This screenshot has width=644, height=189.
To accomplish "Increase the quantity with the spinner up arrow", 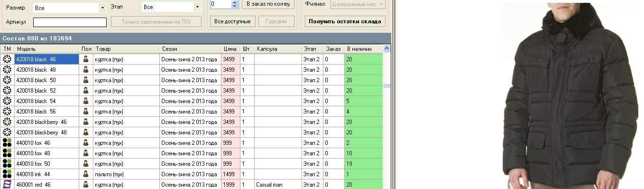I will tap(234, 2).
